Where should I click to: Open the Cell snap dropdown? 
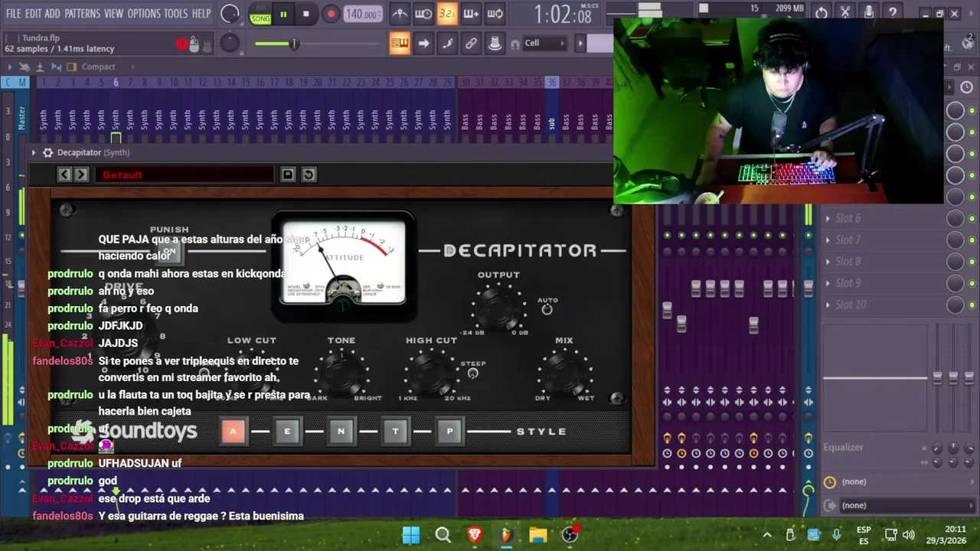545,44
